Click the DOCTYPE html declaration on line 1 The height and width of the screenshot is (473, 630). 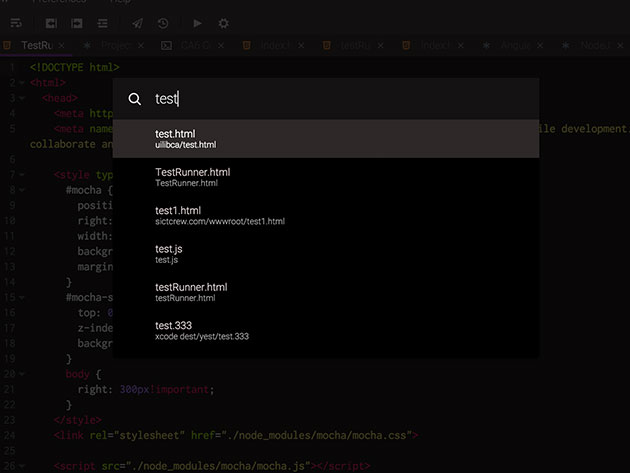74,67
